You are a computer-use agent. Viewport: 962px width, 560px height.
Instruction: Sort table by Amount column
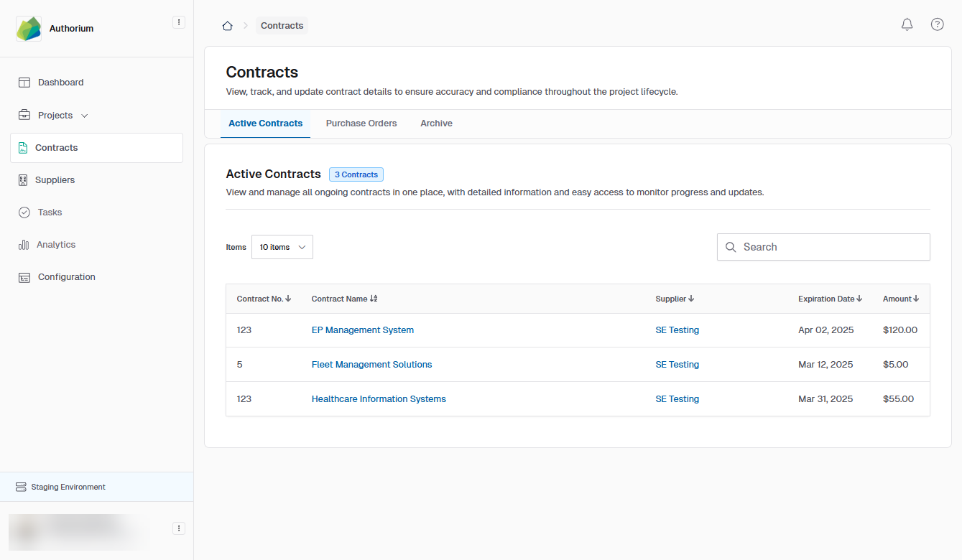[901, 299]
